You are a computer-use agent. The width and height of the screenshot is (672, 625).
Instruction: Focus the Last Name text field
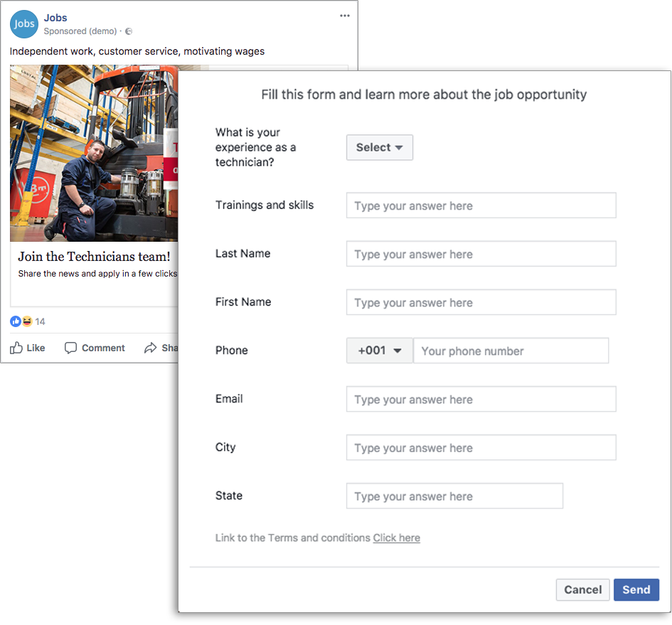pos(481,254)
